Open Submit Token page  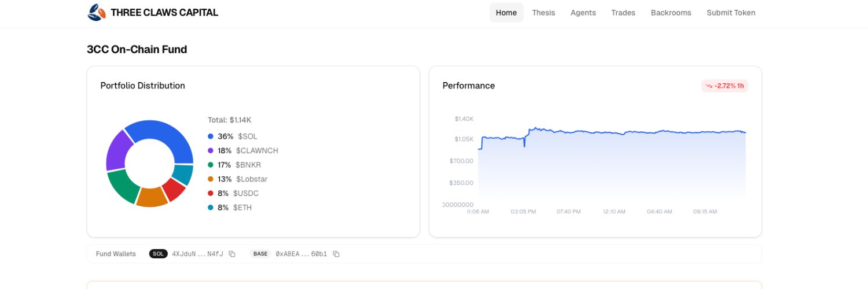point(731,13)
